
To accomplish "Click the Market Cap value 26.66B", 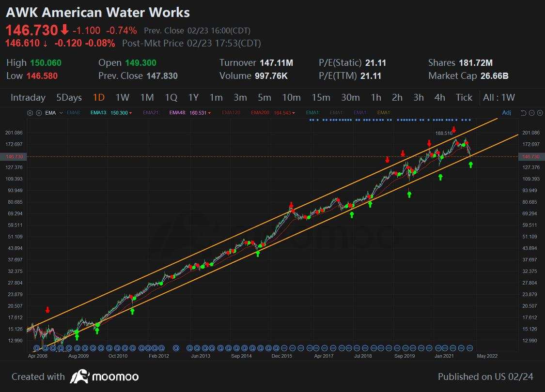I will (x=495, y=75).
